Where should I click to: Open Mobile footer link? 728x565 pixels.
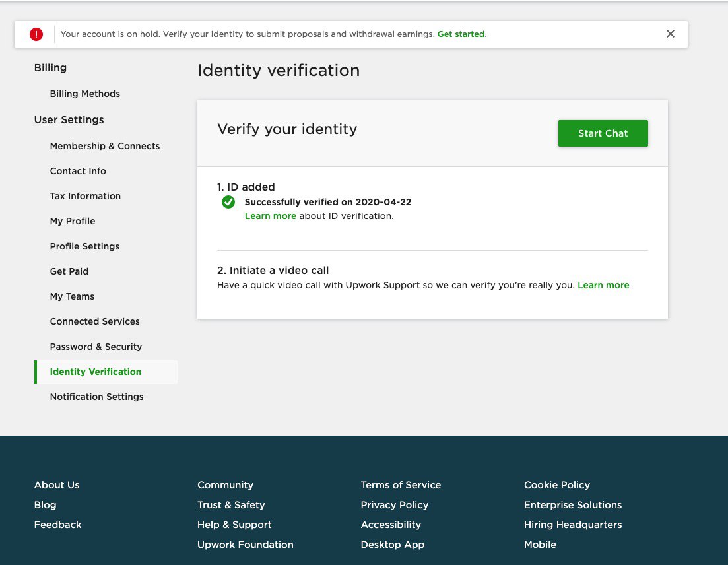point(540,545)
